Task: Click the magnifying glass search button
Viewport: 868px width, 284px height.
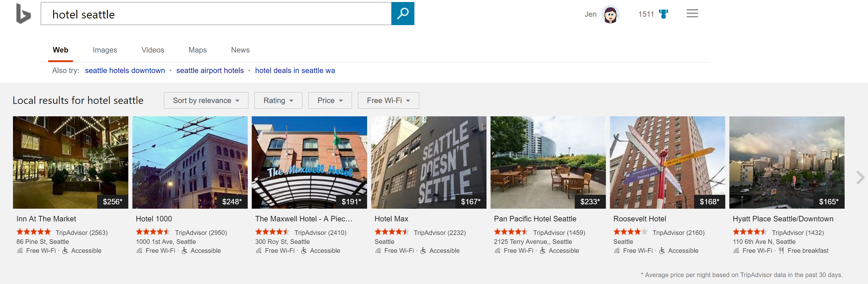Action: click(402, 14)
